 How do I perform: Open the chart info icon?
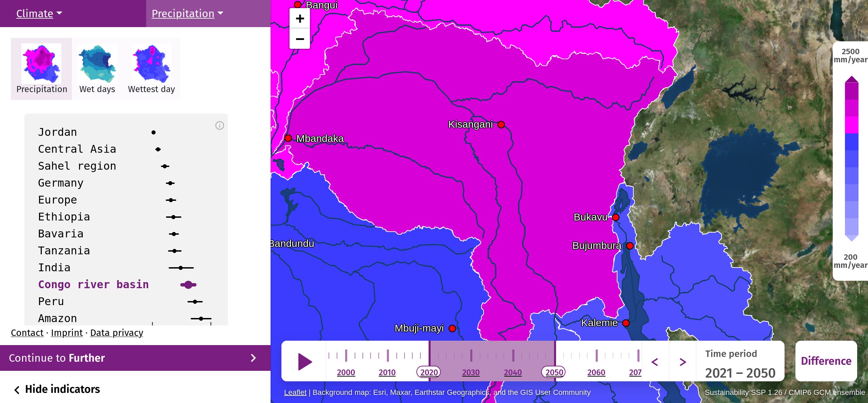tap(220, 126)
